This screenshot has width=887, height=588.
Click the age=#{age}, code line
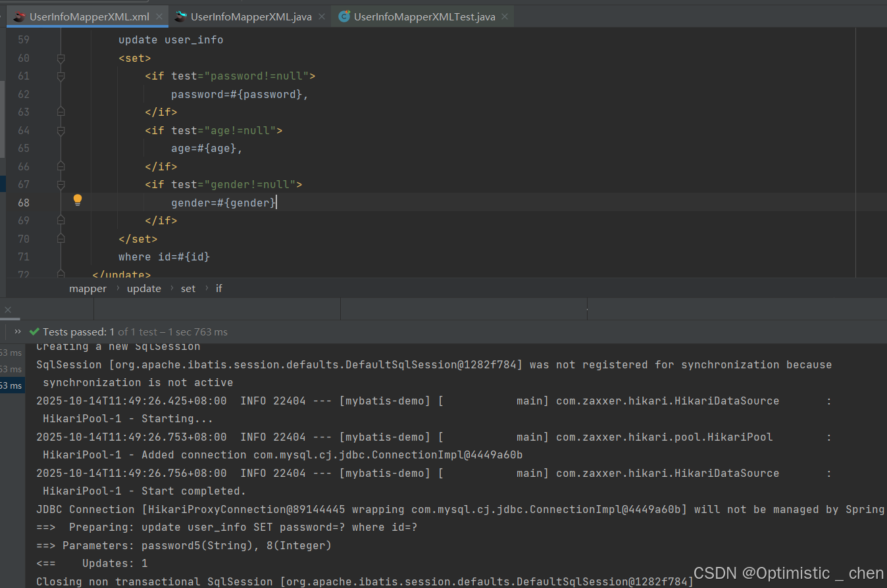207,149
